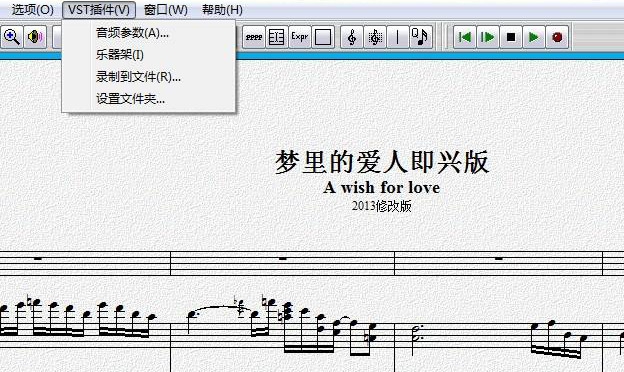Rewind playback to the beginning
The width and height of the screenshot is (624, 372).
(465, 37)
